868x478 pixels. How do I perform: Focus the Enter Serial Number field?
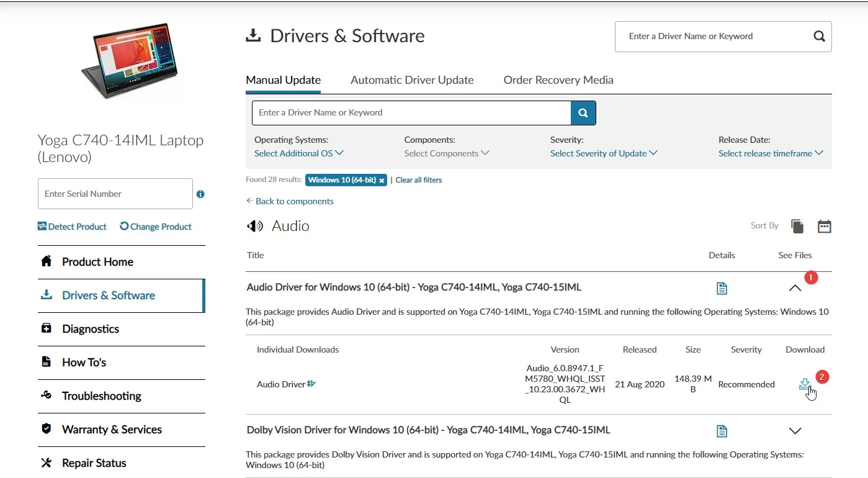(x=115, y=194)
